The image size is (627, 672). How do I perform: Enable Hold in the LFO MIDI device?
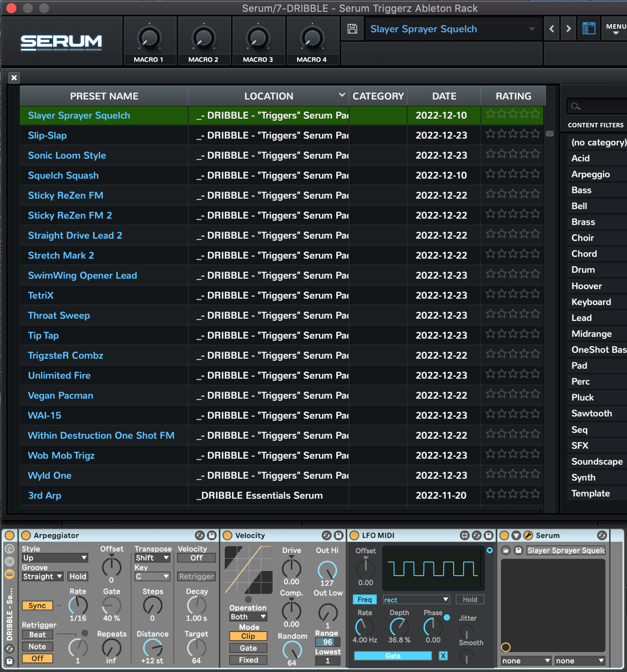pos(470,600)
